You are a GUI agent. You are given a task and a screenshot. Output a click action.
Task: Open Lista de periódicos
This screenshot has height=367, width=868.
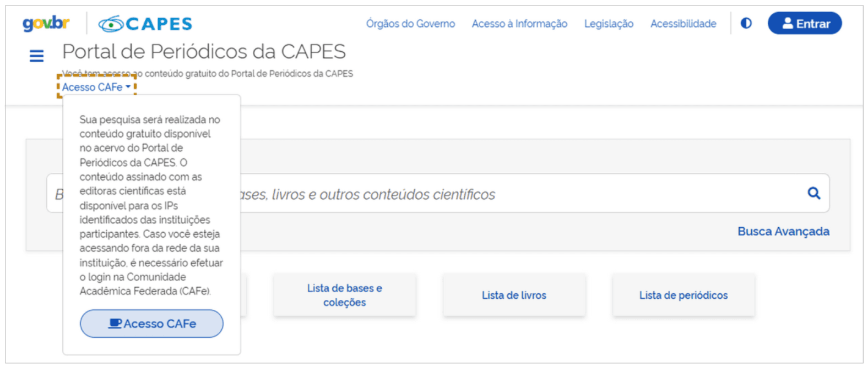click(x=683, y=295)
